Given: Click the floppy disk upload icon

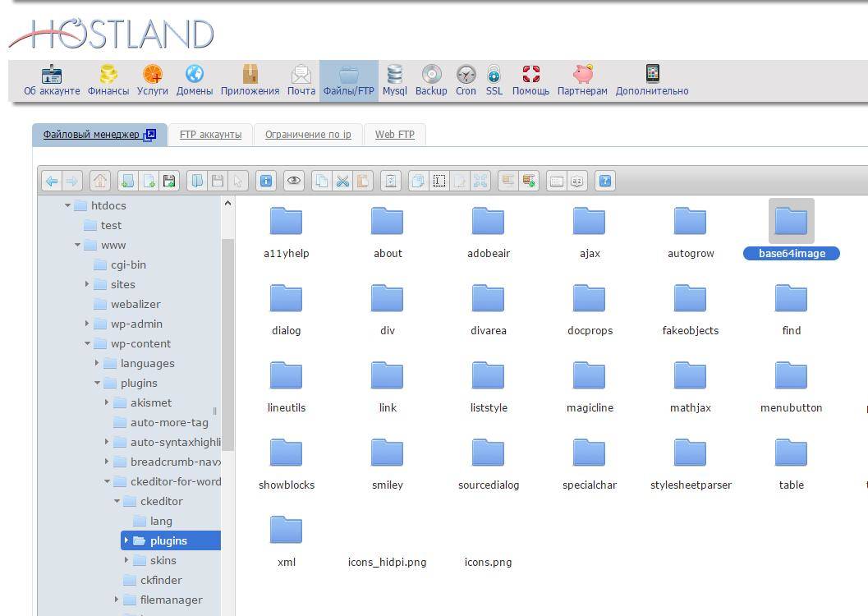Looking at the screenshot, I should click(169, 181).
